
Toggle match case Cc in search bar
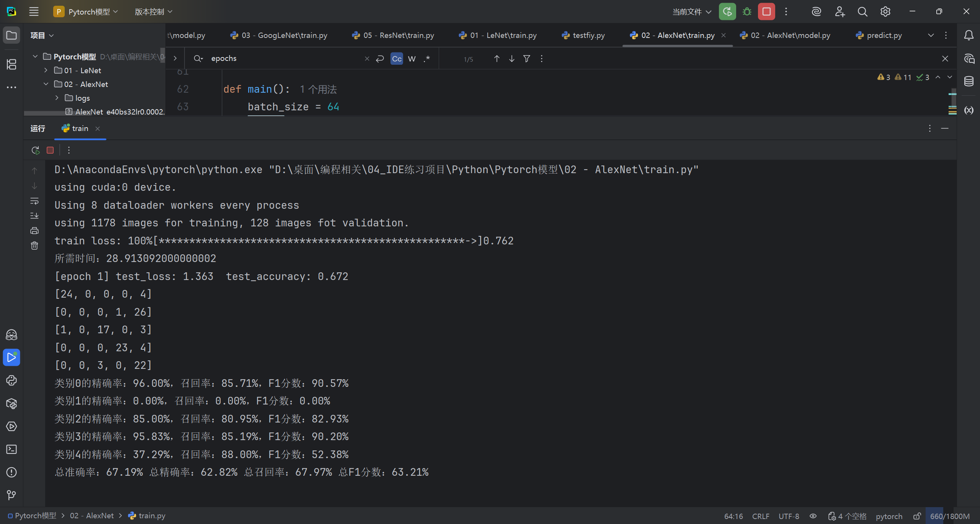pyautogui.click(x=397, y=59)
